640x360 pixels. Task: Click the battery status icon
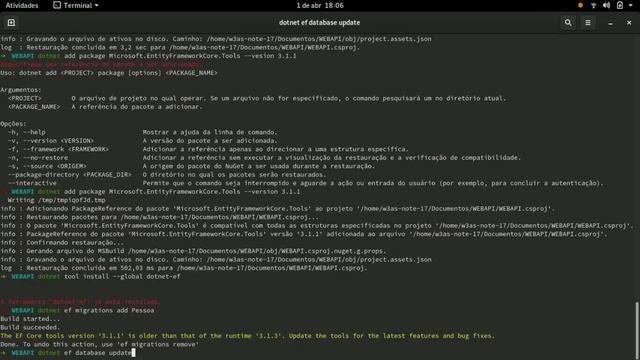[x=620, y=5]
